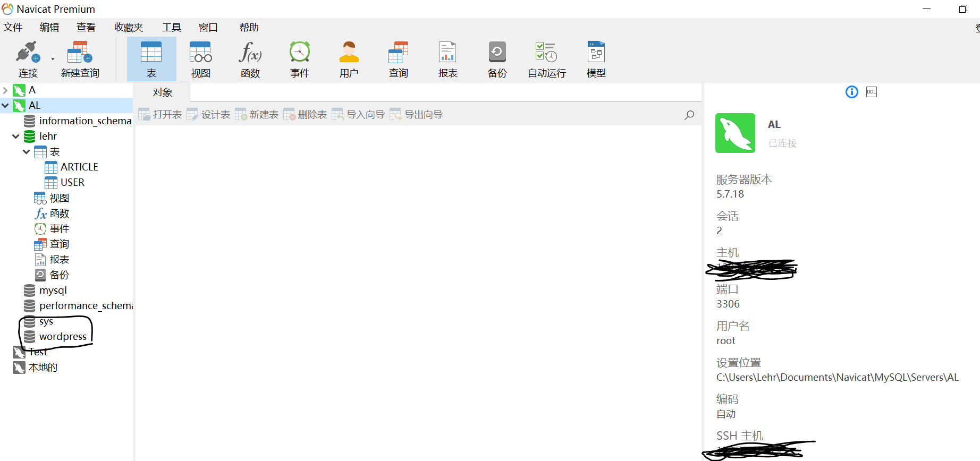
Task: Restore the Navicat window size
Action: pyautogui.click(x=963, y=9)
